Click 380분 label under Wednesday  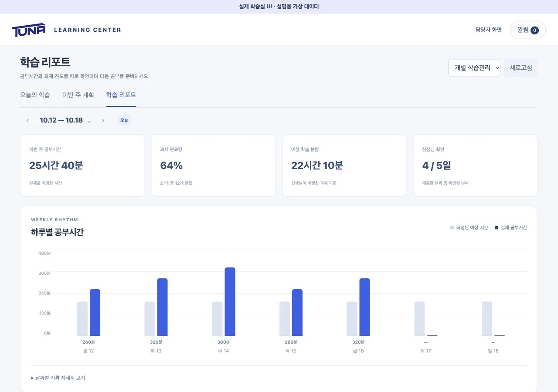pyautogui.click(x=223, y=342)
